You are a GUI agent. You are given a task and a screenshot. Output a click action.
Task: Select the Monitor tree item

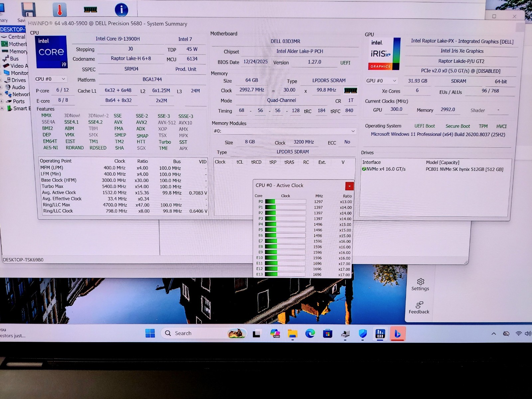20,73
